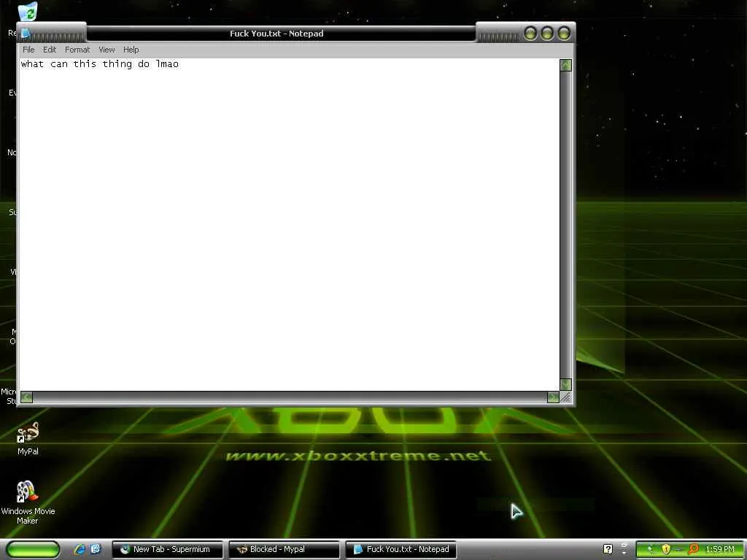Expand the taskbar toolbar down arrow

624,553
